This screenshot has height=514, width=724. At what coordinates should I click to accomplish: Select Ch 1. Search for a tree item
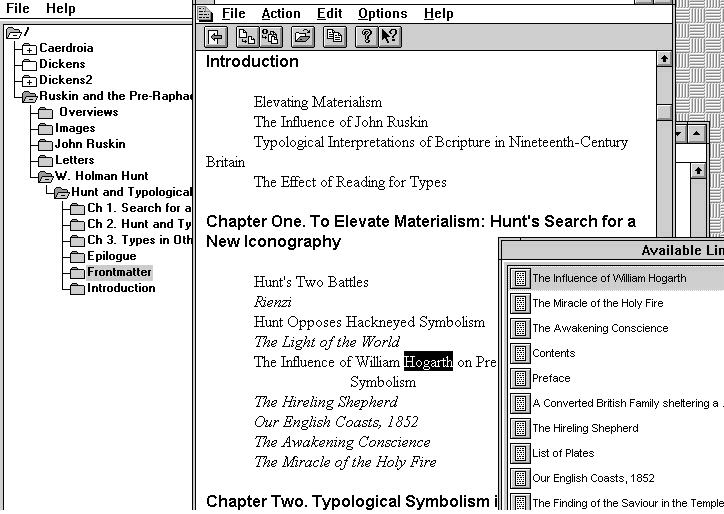pyautogui.click(x=139, y=208)
